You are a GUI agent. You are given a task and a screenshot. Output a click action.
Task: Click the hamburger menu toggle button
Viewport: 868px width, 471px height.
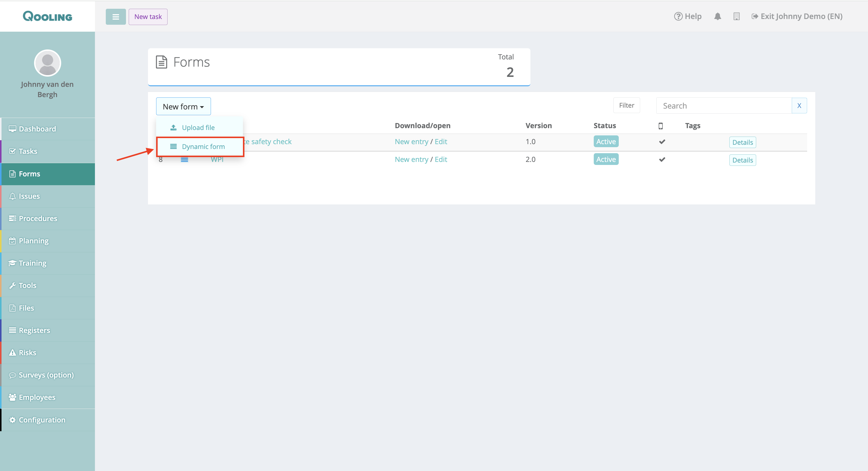tap(115, 17)
